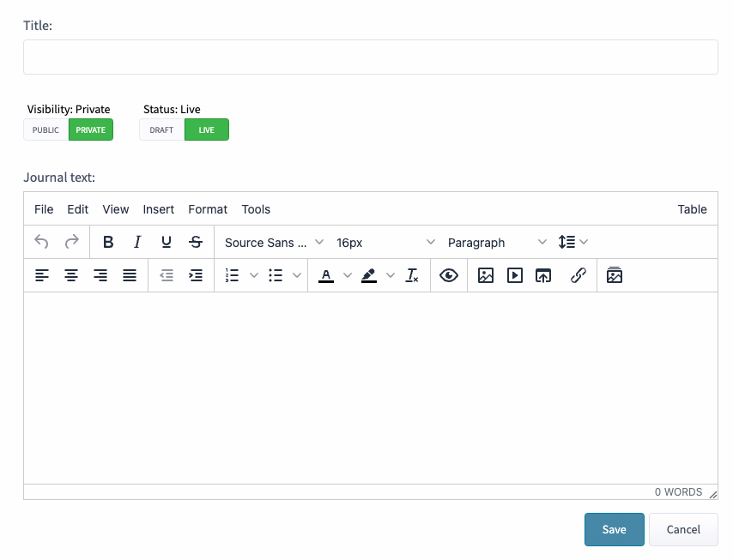Viewport: 733px width, 560px height.
Task: Expand line height options arrow
Action: pos(584,242)
